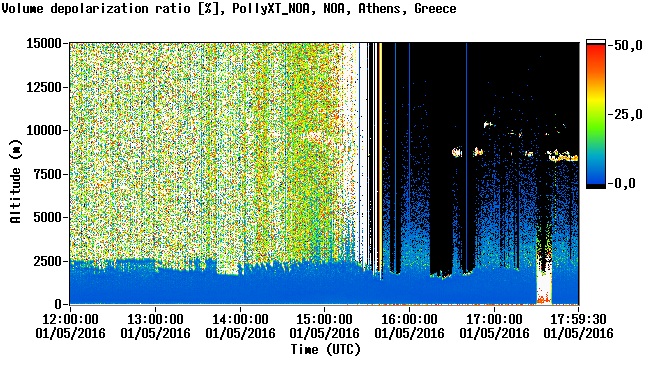Click the 17:00:00 time tick label

(494, 319)
